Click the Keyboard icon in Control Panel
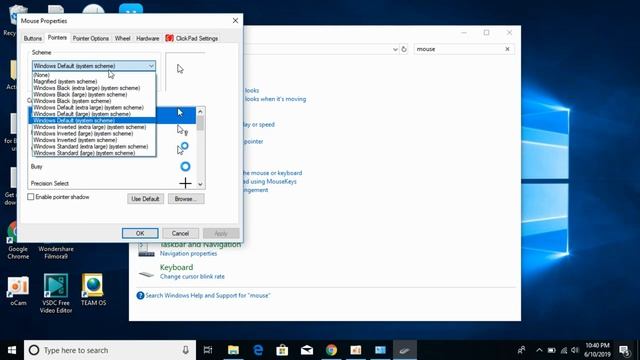Viewport: 640px width, 360px height. 146,274
